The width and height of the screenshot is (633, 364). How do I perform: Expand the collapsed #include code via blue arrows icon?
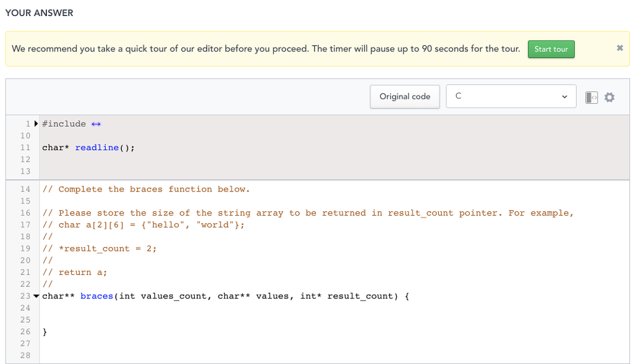click(x=96, y=123)
